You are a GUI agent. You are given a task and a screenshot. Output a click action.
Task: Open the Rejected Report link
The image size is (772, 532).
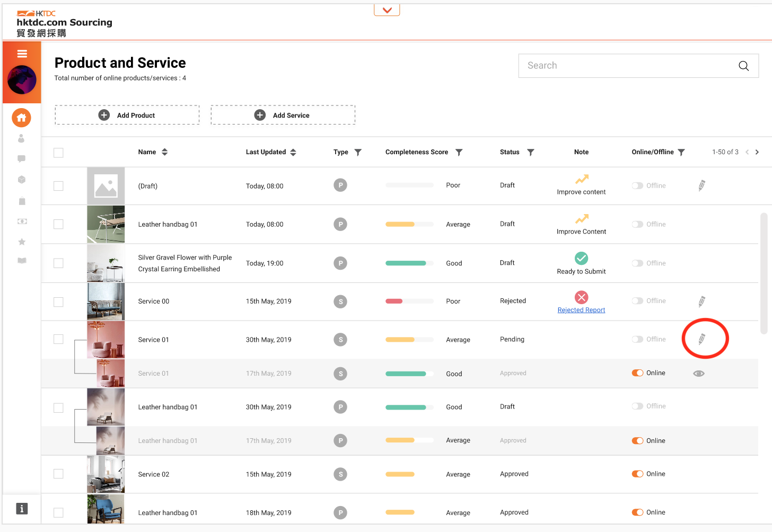(581, 310)
